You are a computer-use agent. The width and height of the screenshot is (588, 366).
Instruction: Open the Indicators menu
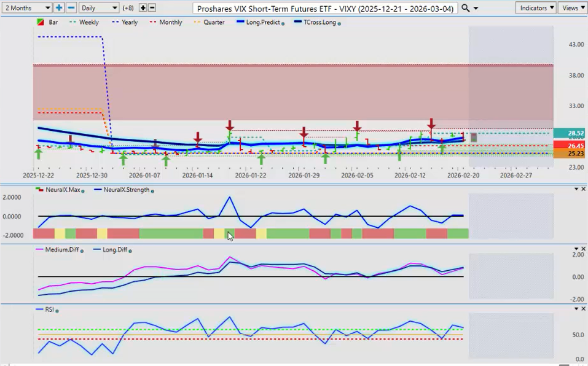[536, 8]
